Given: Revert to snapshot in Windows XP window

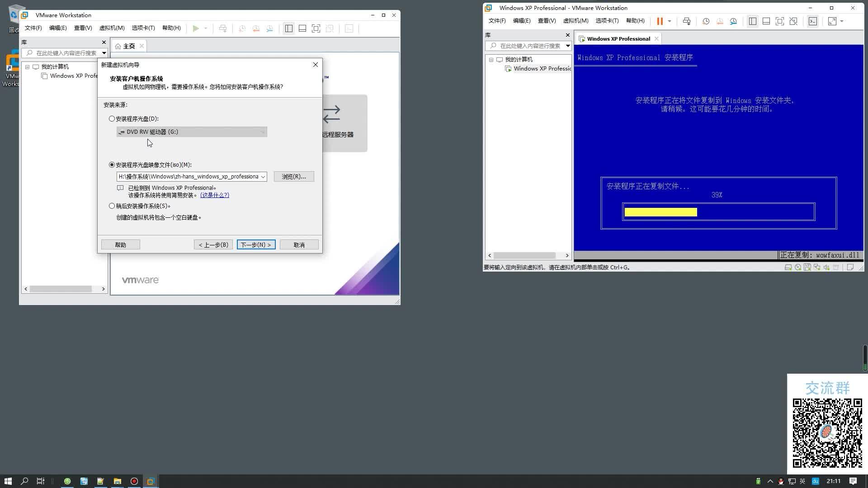Looking at the screenshot, I should pyautogui.click(x=720, y=21).
